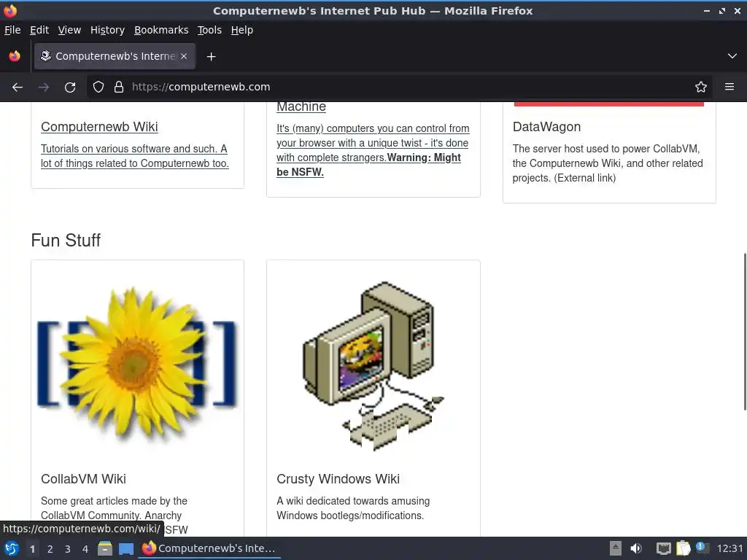
Task: Go back to the previous page
Action: tap(18, 87)
